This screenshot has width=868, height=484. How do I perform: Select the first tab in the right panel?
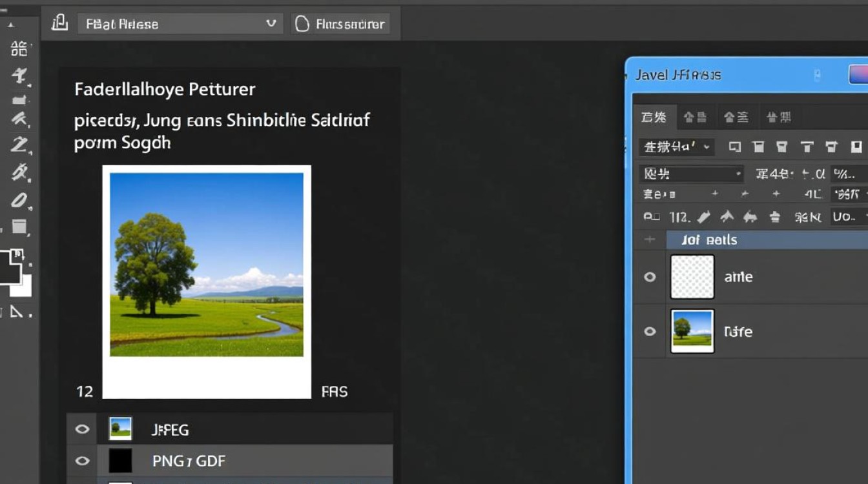(655, 117)
